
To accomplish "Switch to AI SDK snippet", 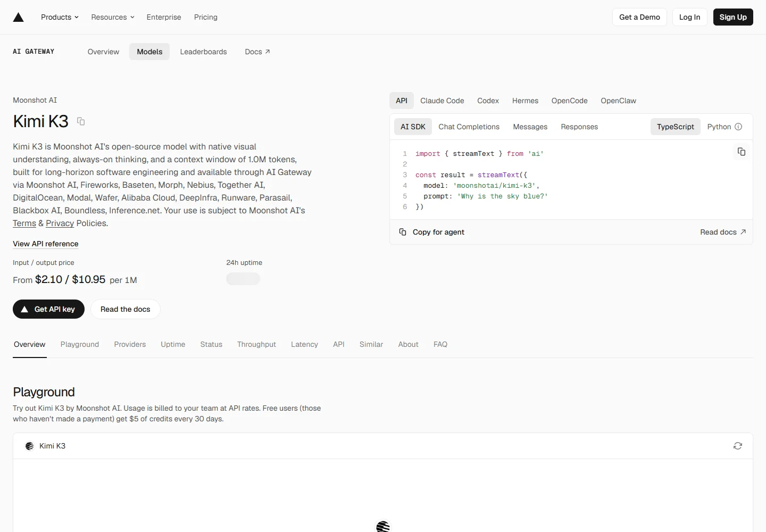I will (413, 127).
